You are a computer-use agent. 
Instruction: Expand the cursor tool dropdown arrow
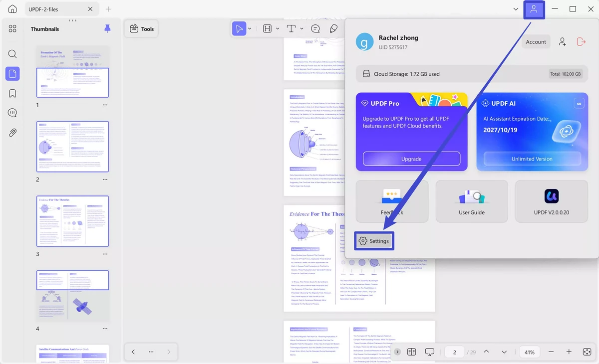coord(250,29)
